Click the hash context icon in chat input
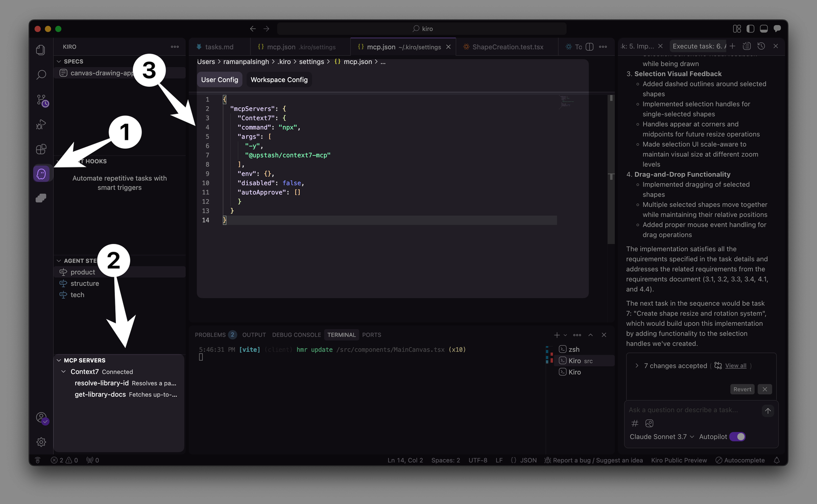The height and width of the screenshot is (504, 817). click(634, 423)
